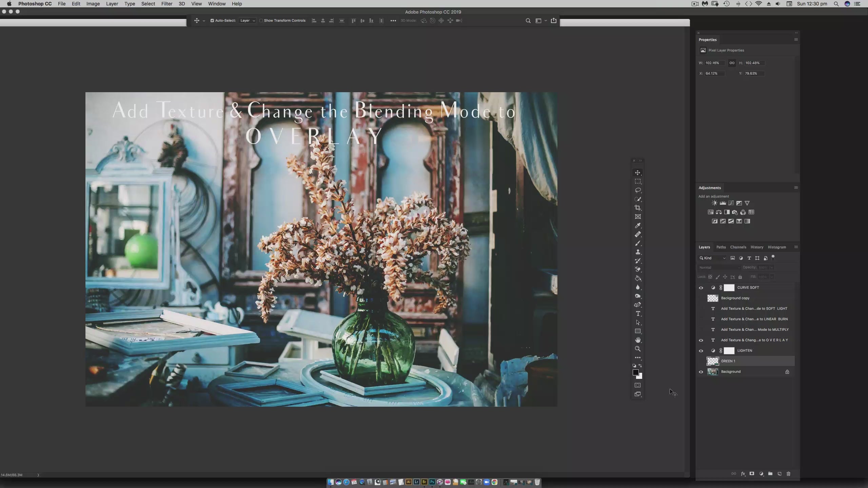
Task: Open the Layers panel options menu
Action: coord(796,247)
